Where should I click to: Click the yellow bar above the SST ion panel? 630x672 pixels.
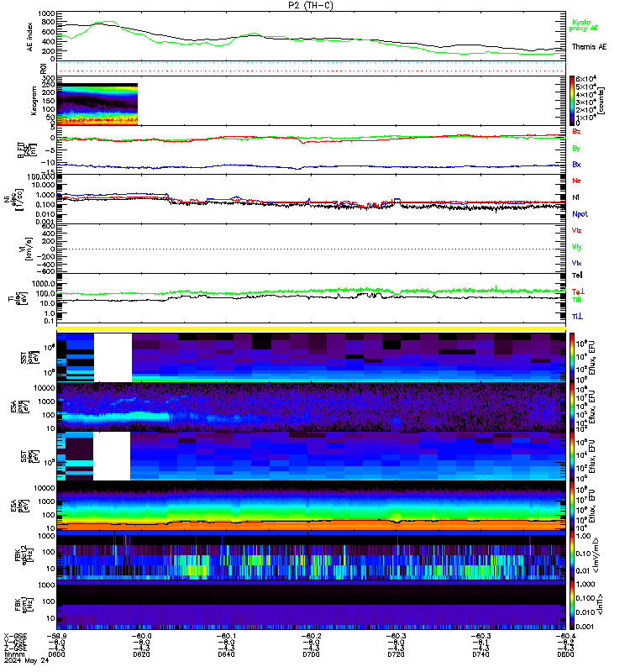(x=311, y=328)
